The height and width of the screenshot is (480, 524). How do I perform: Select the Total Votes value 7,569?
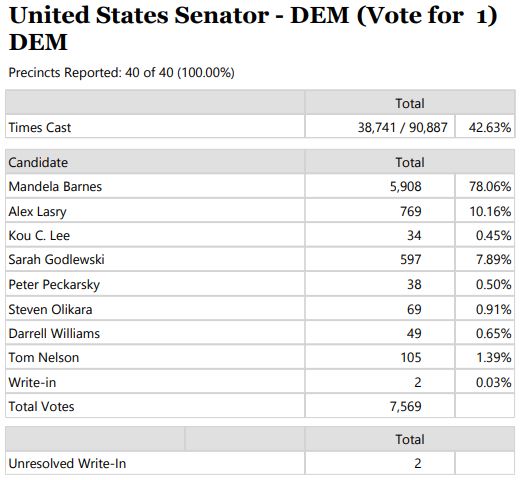coord(405,407)
